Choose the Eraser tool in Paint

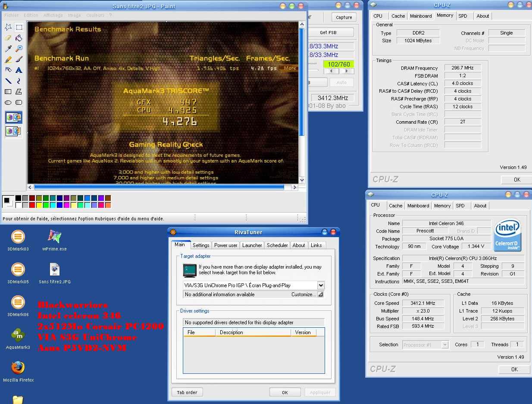tap(8, 38)
